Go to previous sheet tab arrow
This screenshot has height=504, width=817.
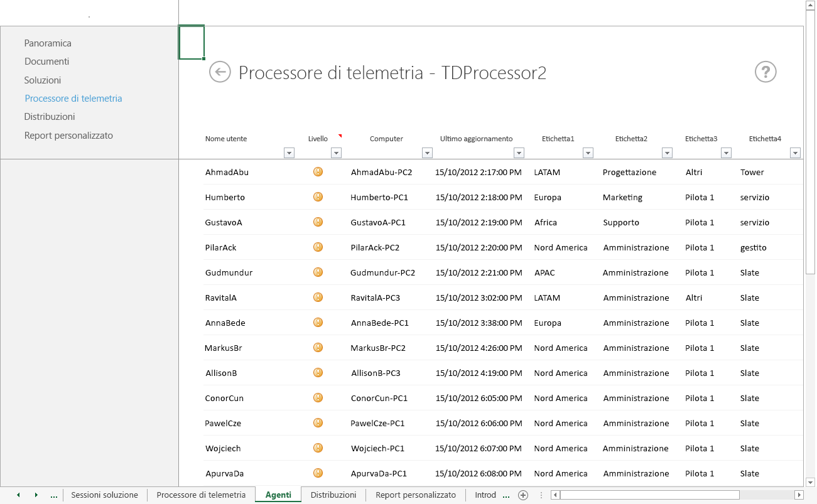(18, 495)
